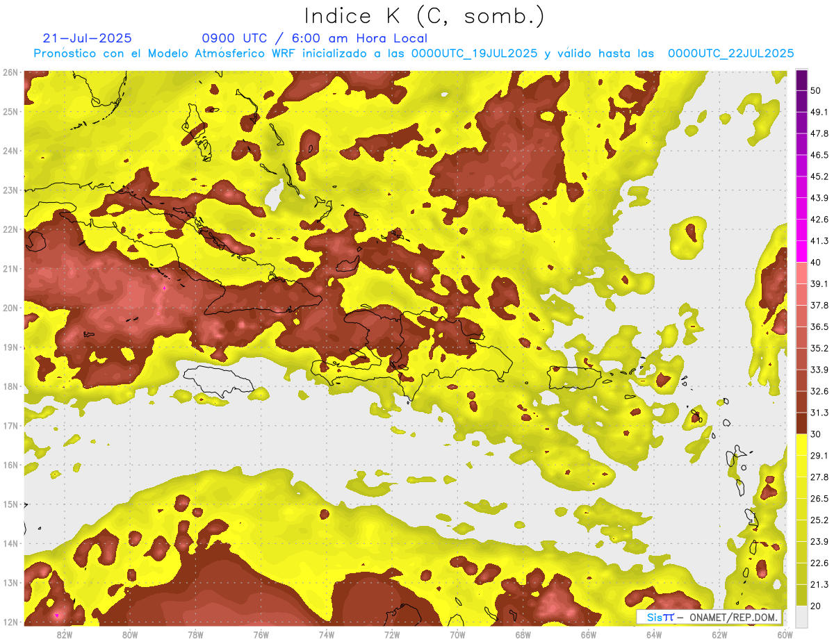Click the title 'Indice K (C, somb.)'

(424, 16)
